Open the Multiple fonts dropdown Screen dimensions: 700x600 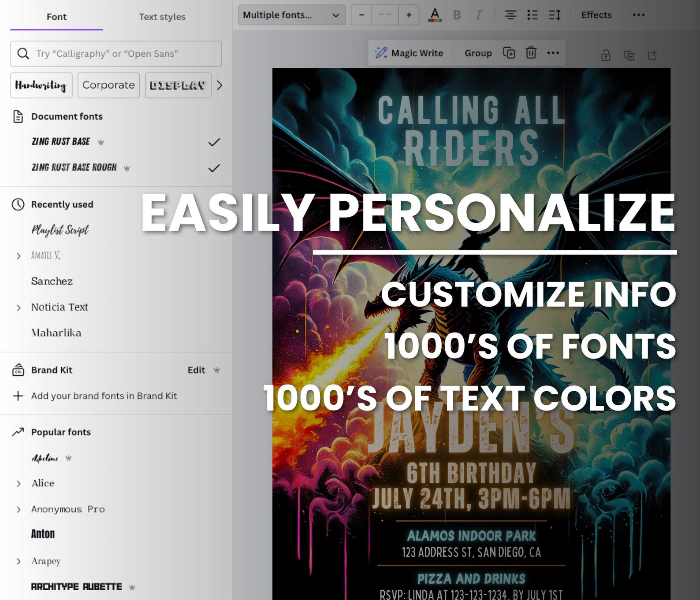291,15
